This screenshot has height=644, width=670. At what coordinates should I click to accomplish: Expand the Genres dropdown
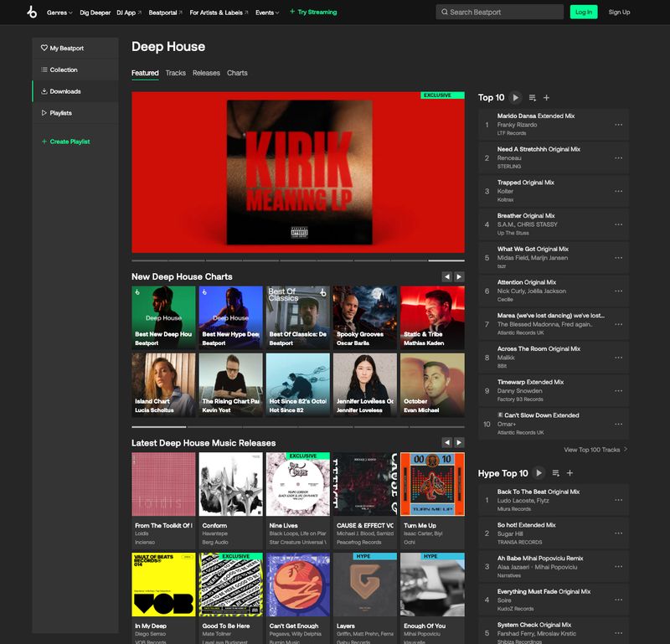coord(59,13)
